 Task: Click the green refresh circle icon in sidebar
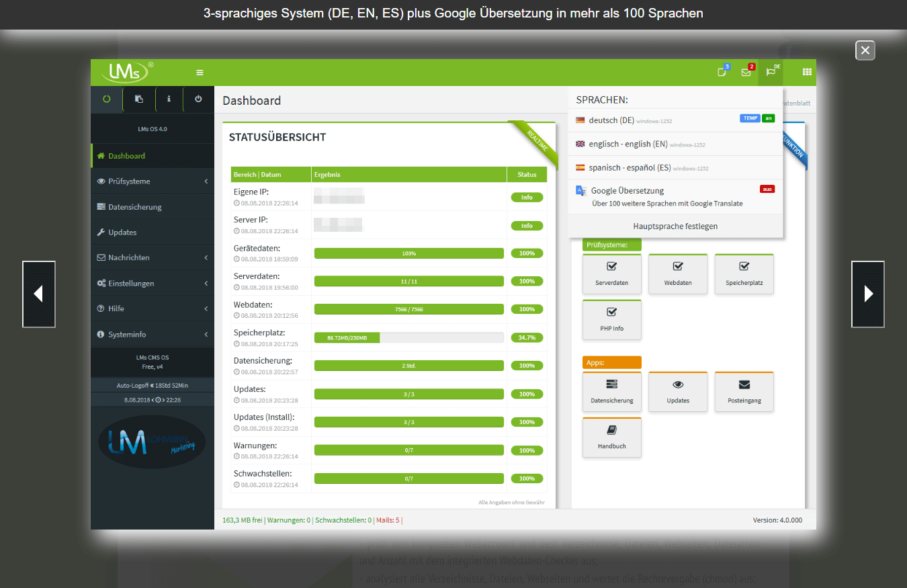pyautogui.click(x=106, y=99)
